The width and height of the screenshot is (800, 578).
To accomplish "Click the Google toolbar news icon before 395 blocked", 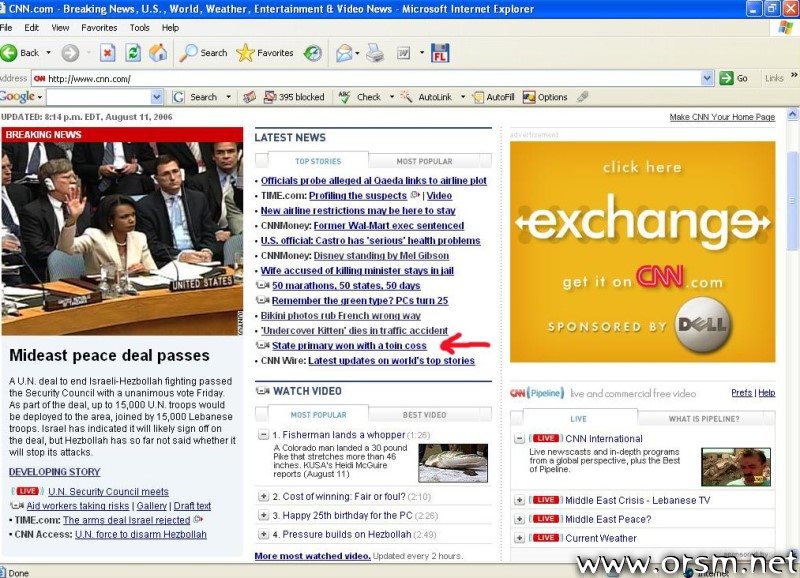I will [249, 97].
